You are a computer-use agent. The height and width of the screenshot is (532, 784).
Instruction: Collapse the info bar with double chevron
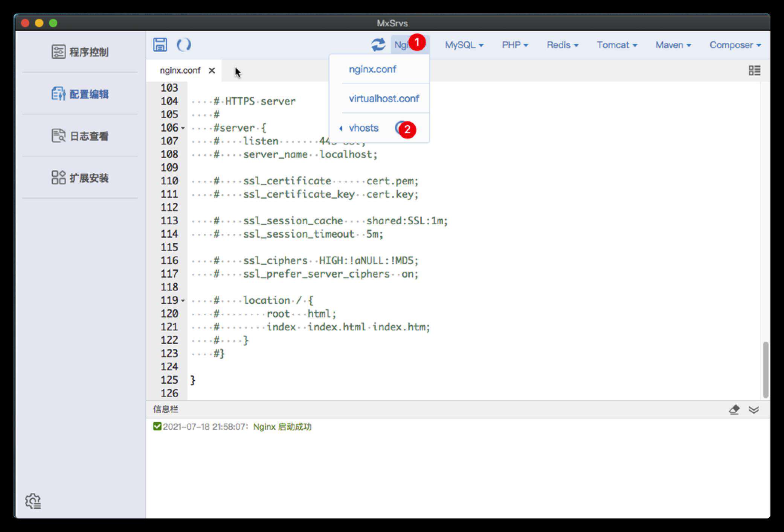(x=754, y=409)
